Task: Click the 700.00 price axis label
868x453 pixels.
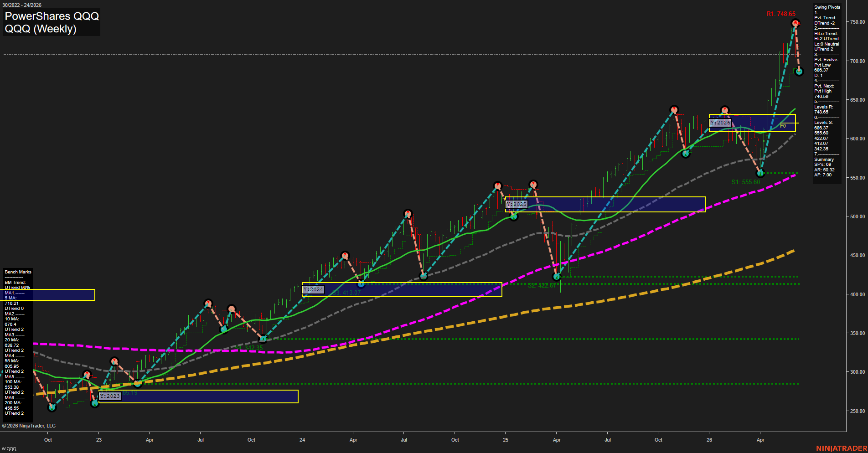Action: point(857,61)
